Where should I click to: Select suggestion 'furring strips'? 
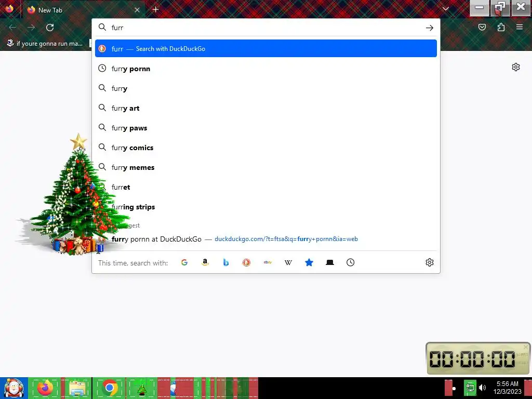265,207
